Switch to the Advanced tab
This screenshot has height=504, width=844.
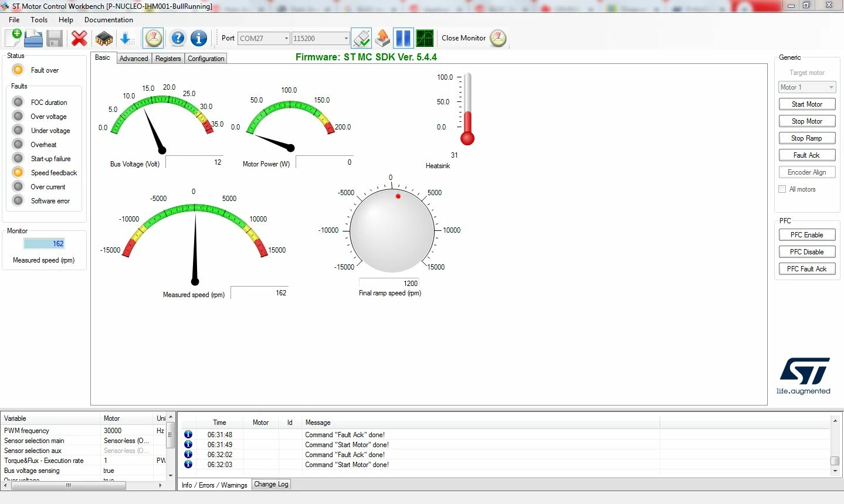point(134,59)
